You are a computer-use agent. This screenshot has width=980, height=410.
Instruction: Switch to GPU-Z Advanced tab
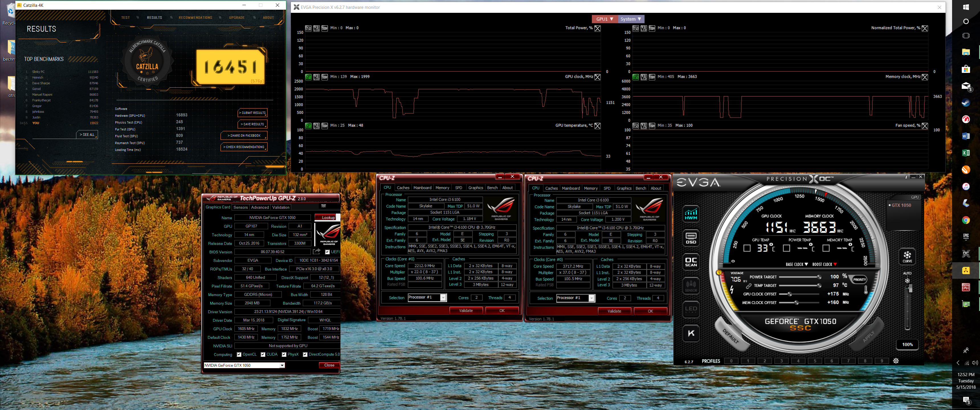[x=260, y=207]
